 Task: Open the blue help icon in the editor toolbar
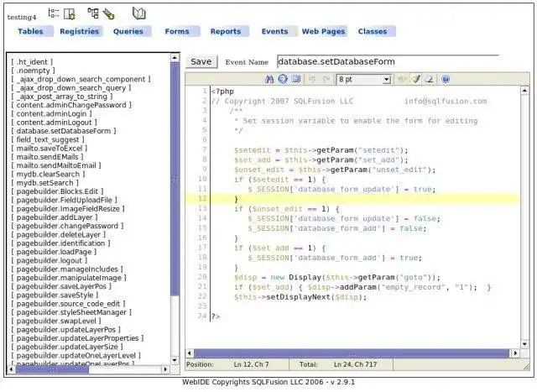(446, 79)
